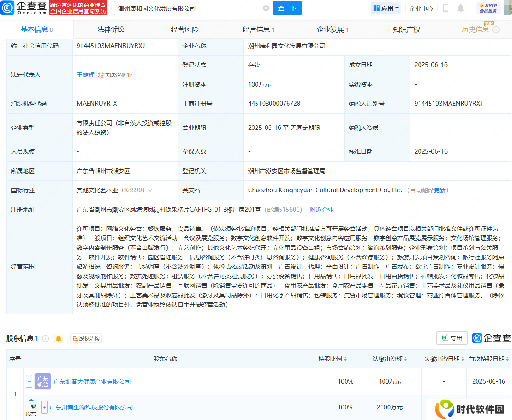Viewport: 512px width, 420px height.
Task: Click 营业期限 value 2025-06-16 至 无固定期限
Action: point(284,128)
